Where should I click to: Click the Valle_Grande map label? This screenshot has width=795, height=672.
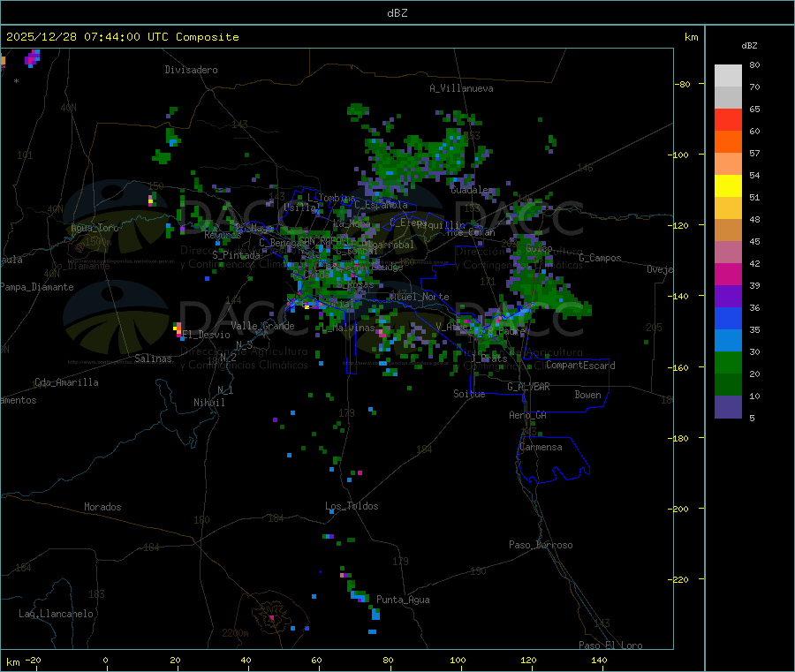click(262, 326)
